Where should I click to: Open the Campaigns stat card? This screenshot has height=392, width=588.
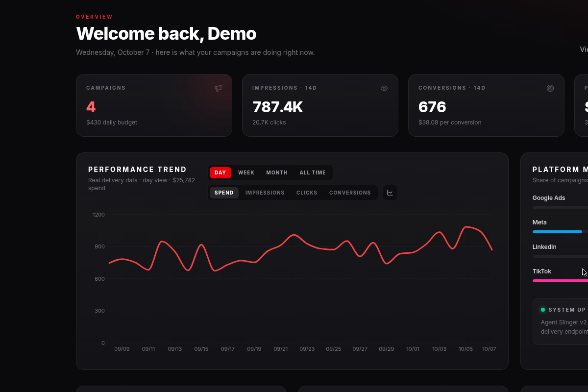tap(154, 105)
